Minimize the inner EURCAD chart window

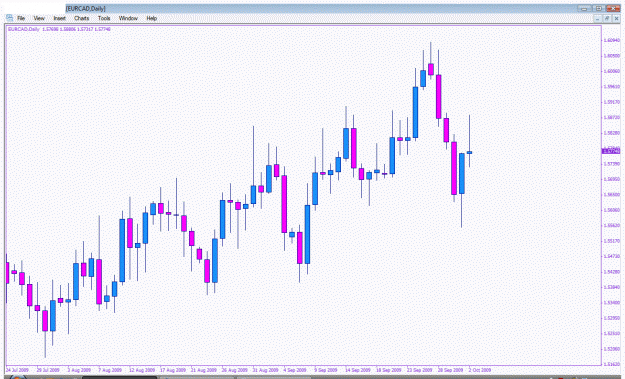coord(597,19)
